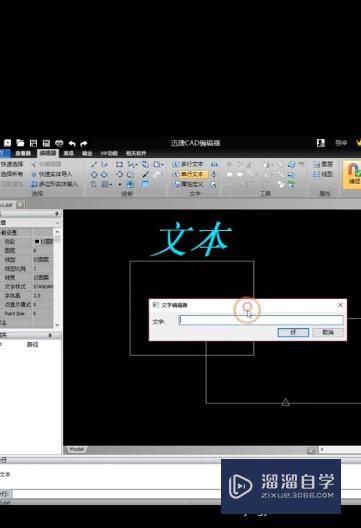The image size is (361, 528).
Task: Select the Rectangle draw tool
Action: click(x=119, y=164)
